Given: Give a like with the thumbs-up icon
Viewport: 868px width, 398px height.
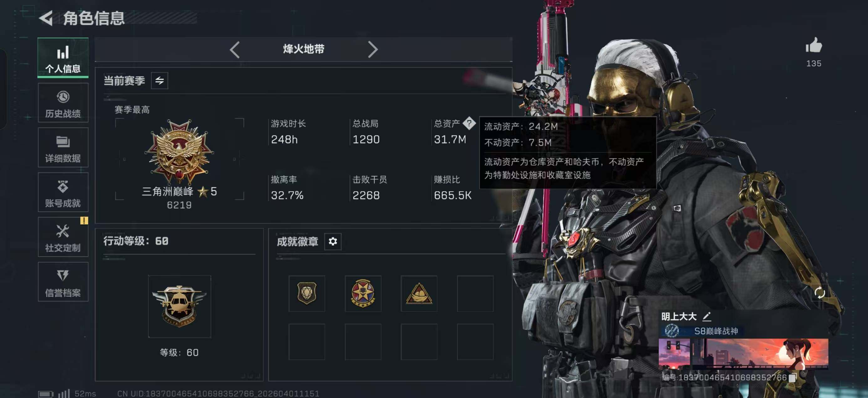Looking at the screenshot, I should (814, 45).
